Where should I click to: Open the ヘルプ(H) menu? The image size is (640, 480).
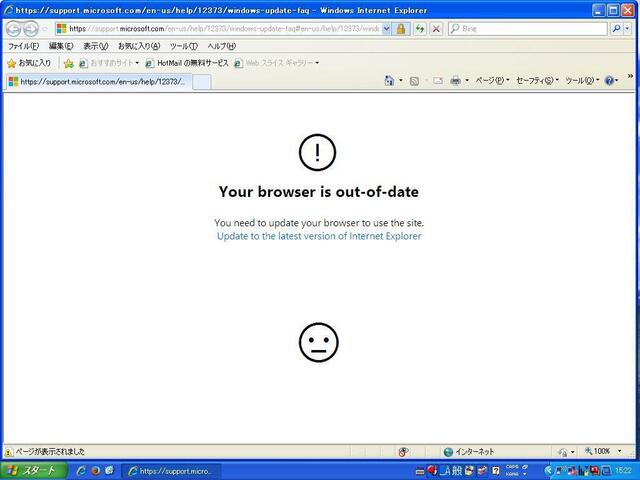221,46
